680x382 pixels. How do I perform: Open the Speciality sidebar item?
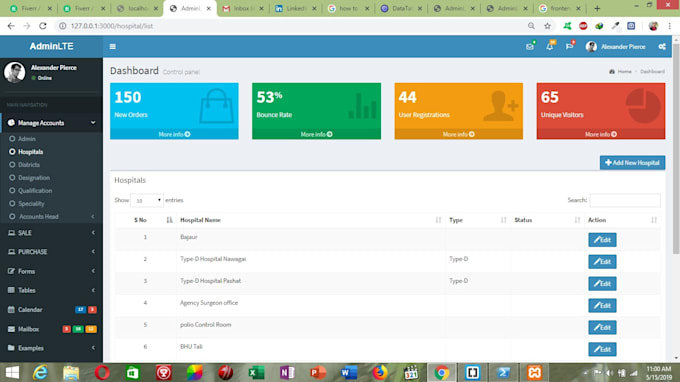pos(31,204)
